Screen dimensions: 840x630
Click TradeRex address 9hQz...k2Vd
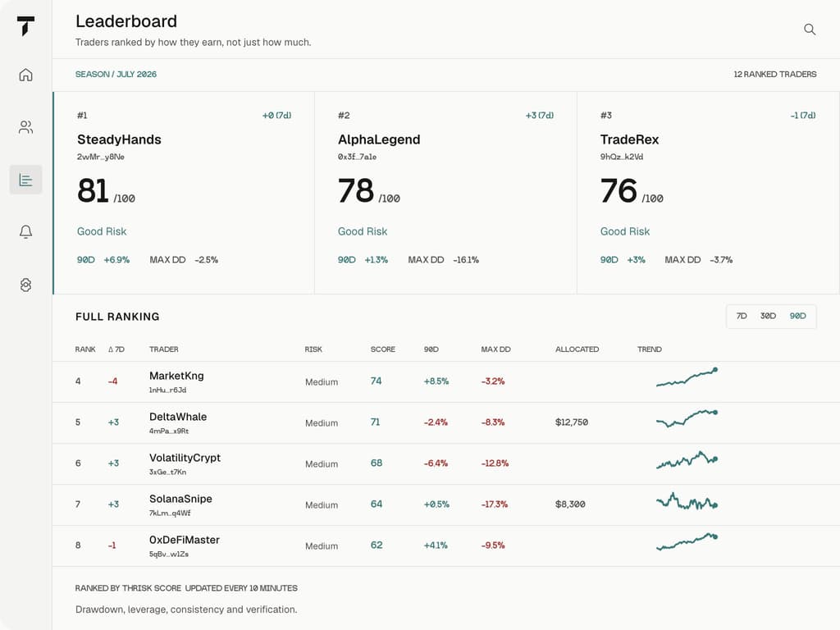[622, 157]
